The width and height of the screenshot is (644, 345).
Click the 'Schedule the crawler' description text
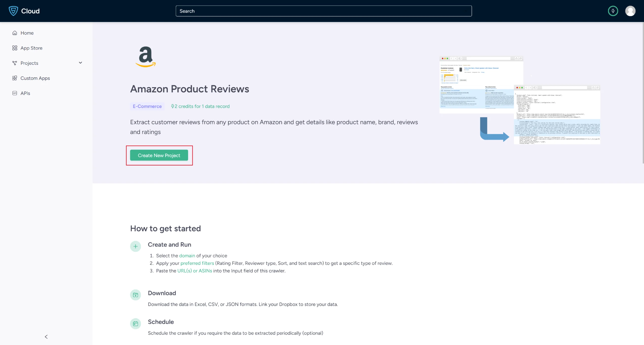(x=235, y=333)
